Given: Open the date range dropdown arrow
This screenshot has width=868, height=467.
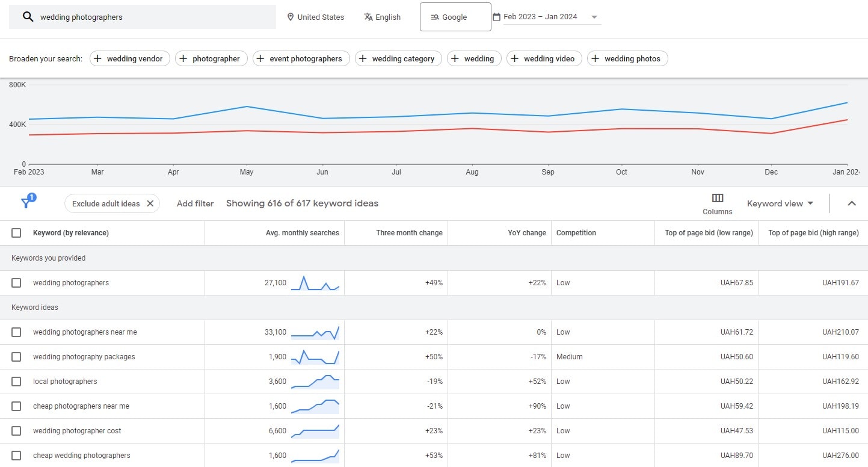Looking at the screenshot, I should (594, 17).
